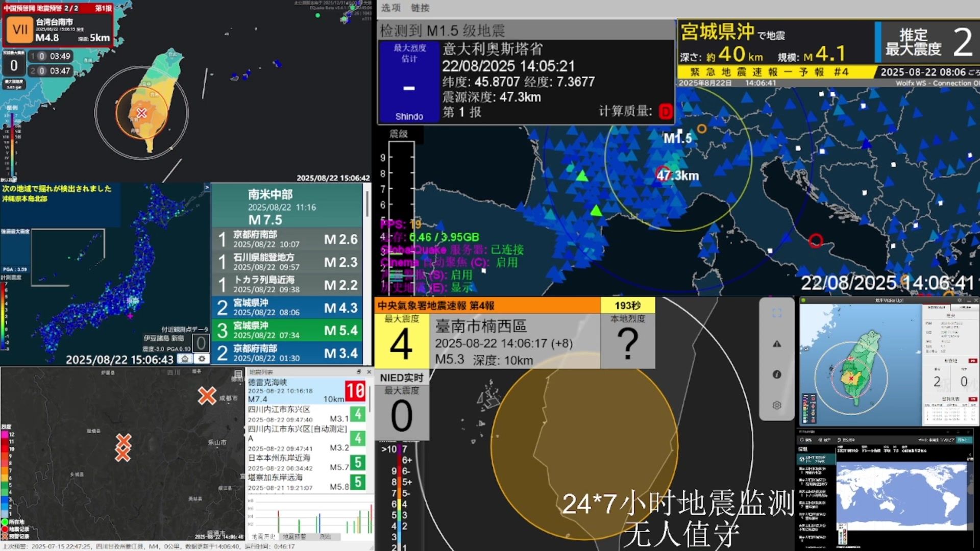Close the 地震列表 panel
Viewport: 980px width, 551px height.
click(369, 372)
